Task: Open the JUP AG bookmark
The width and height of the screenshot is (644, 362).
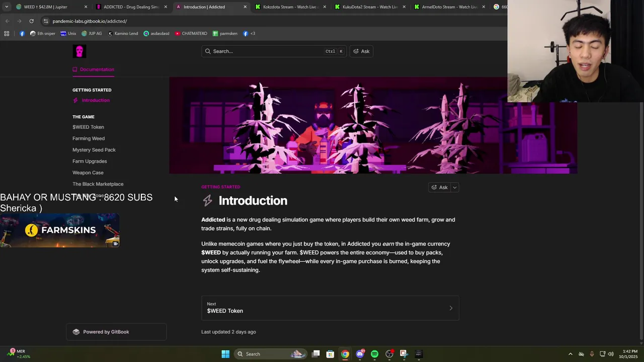Action: (x=92, y=34)
